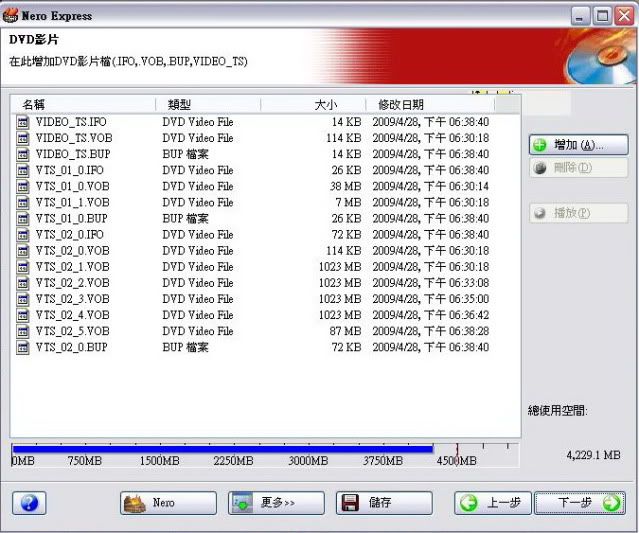Viewport: 639px width, 533px height.
Task: Click the file icon beside VTS_02_0.BUP
Action: pos(23,347)
